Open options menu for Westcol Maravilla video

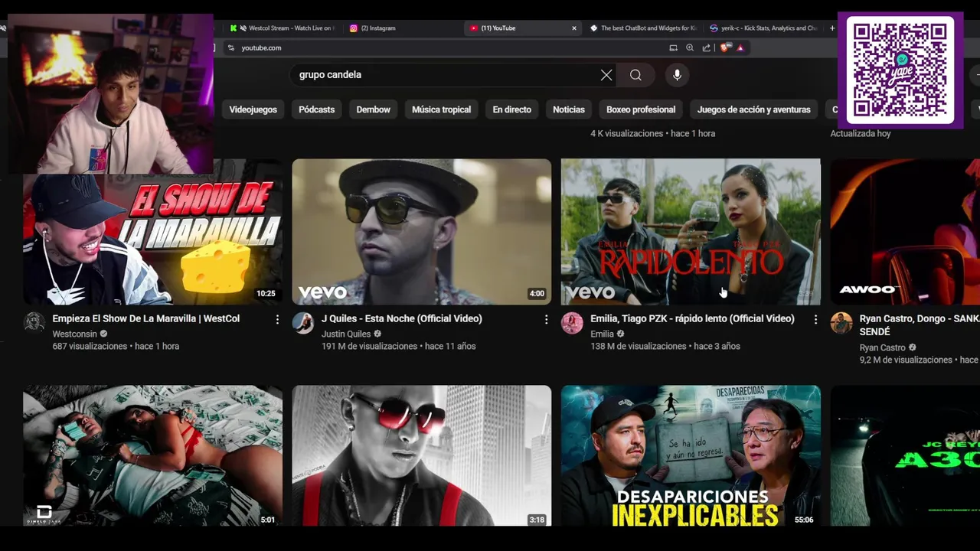point(277,319)
